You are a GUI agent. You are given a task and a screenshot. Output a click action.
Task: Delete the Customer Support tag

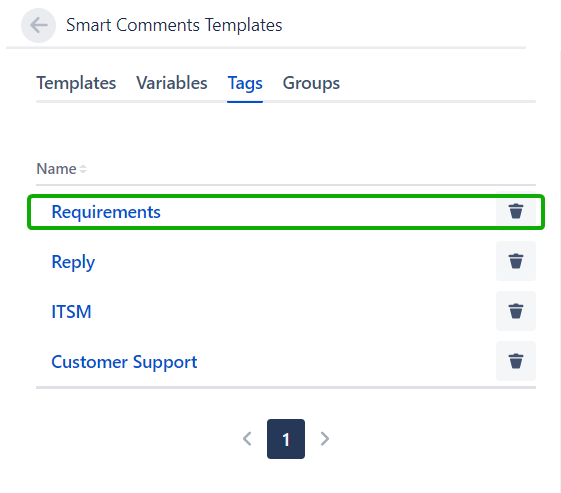[x=516, y=361]
